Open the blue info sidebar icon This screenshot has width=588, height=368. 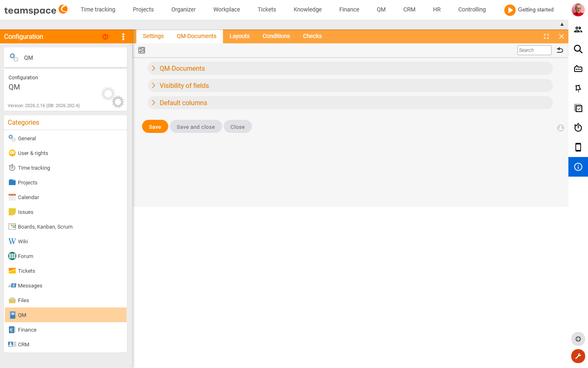(x=578, y=167)
